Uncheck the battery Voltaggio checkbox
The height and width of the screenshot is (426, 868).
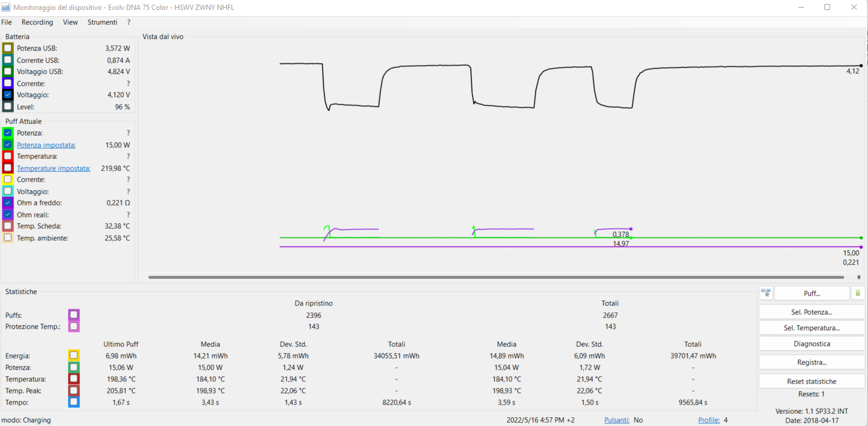coord(8,95)
